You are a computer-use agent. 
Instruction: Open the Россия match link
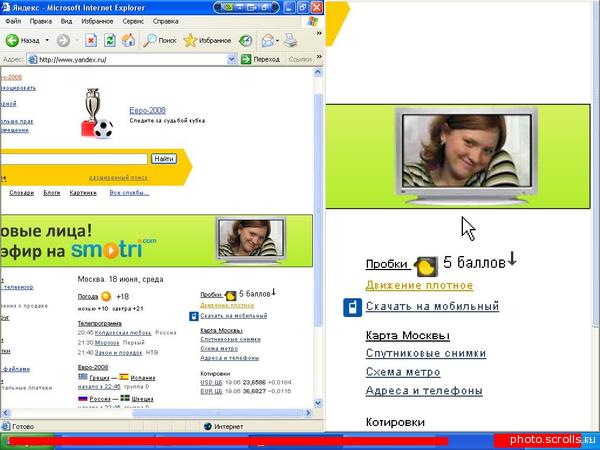tap(100, 399)
